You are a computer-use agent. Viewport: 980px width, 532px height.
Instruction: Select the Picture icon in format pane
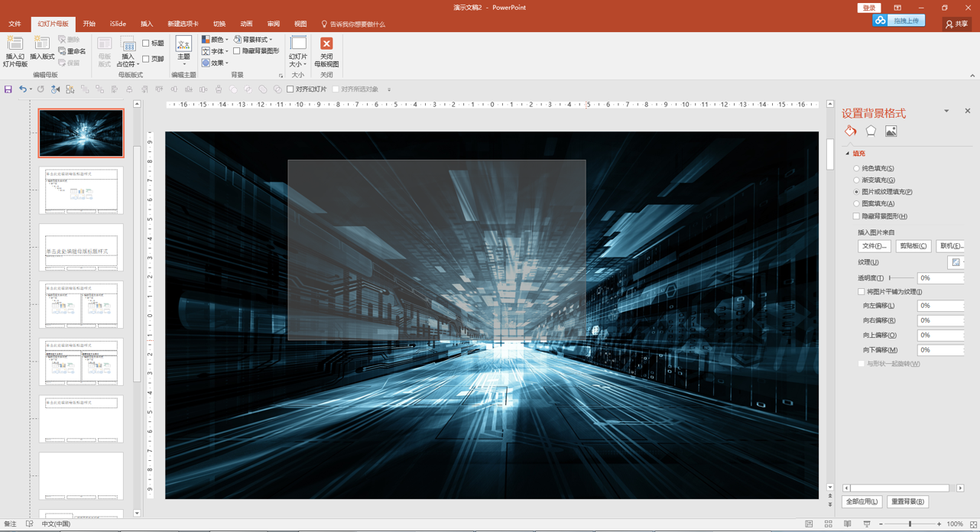891,131
